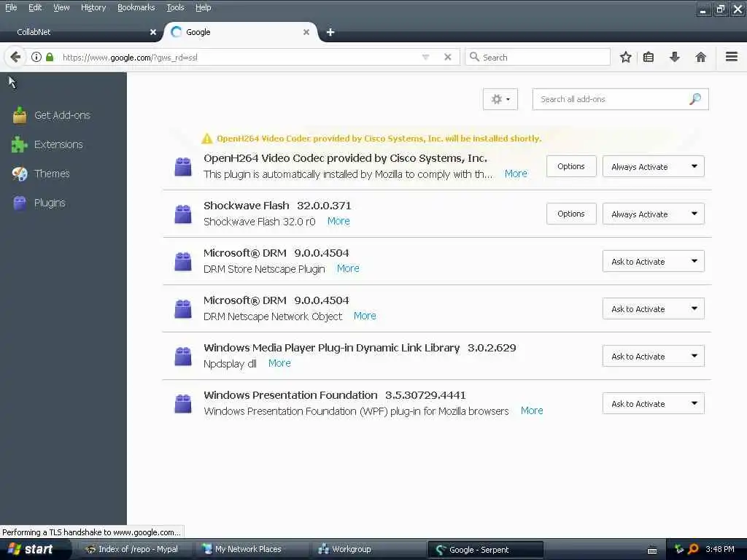Image resolution: width=747 pixels, height=560 pixels.
Task: Open Options for Shockwave Flash
Action: 571,214
